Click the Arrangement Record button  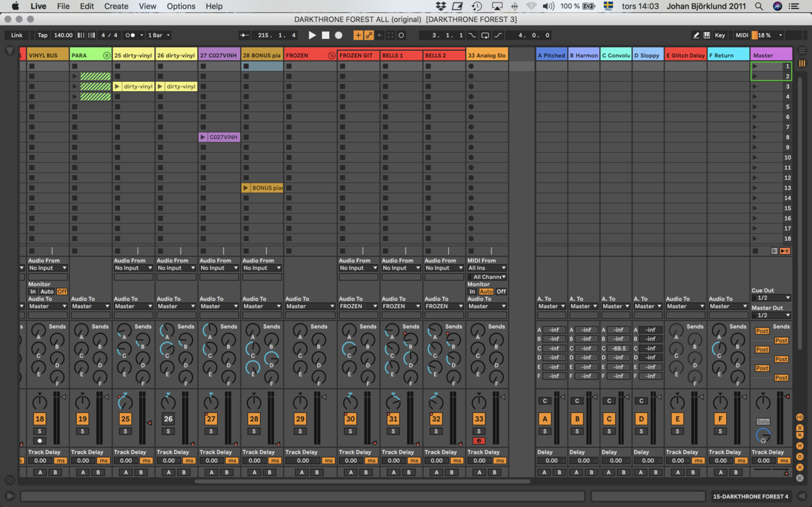click(x=339, y=35)
